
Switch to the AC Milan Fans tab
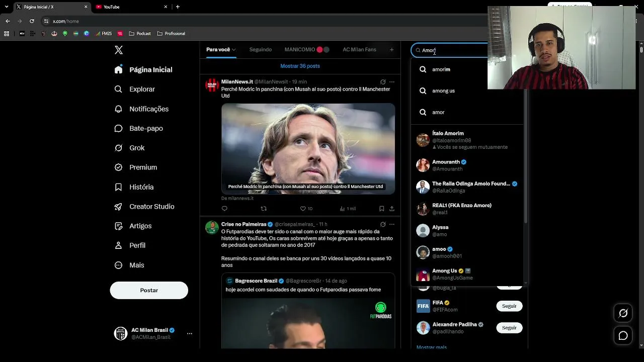[x=359, y=49]
